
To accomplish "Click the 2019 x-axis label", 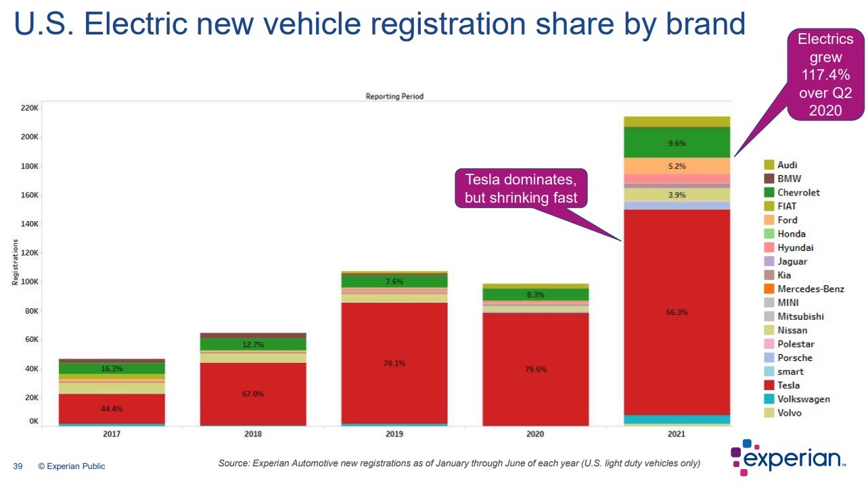I will [x=394, y=434].
